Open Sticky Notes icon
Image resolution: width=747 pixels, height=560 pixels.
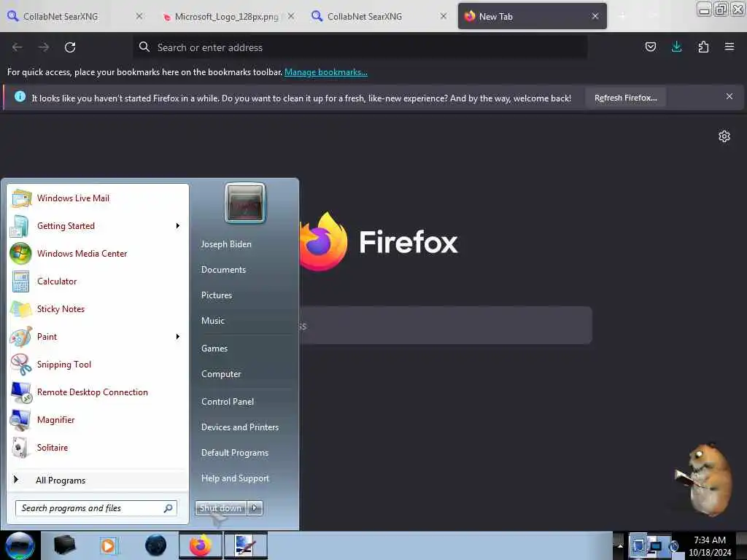pos(20,309)
